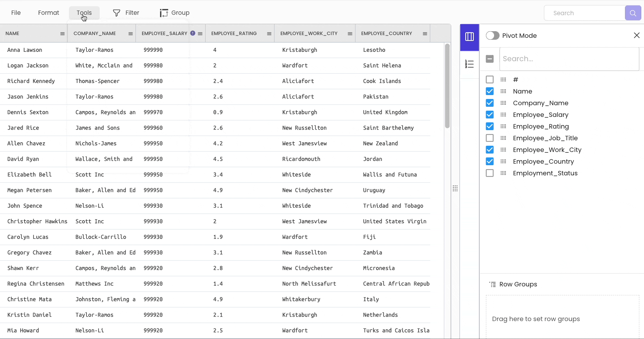644x339 pixels.
Task: Click drag handle beside Employee_Job_Title column
Action: (x=503, y=138)
